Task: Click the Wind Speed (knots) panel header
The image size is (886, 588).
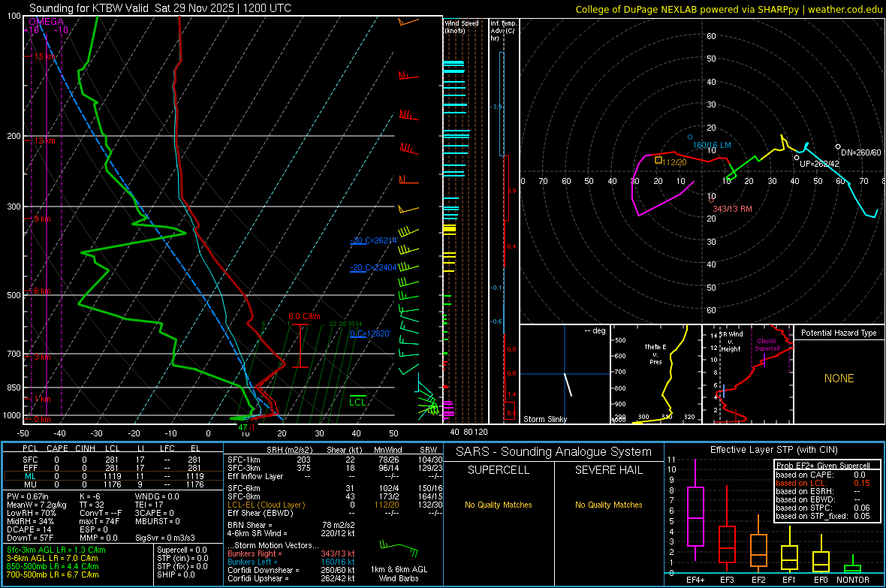Action: (461, 26)
